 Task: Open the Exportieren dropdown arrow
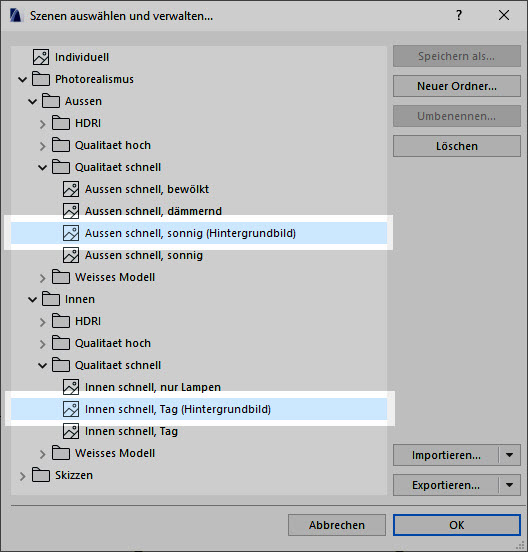click(x=509, y=485)
